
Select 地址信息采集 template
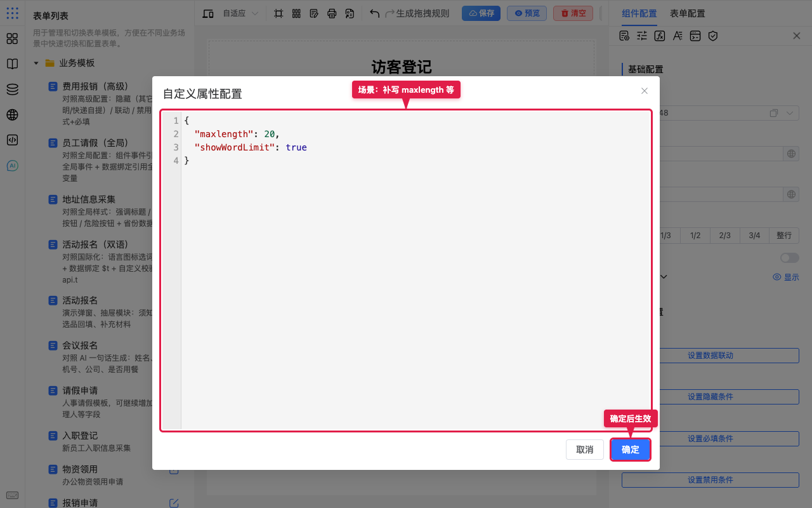pos(89,199)
